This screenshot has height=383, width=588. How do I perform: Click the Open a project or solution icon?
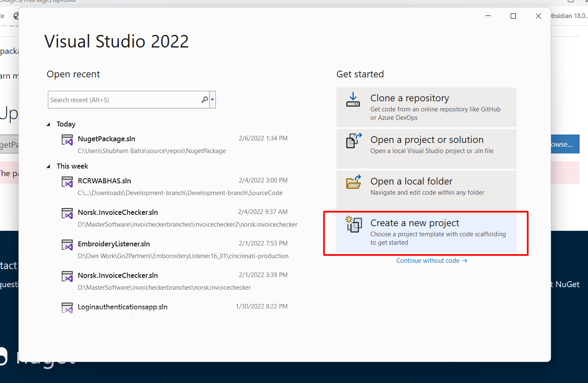354,141
